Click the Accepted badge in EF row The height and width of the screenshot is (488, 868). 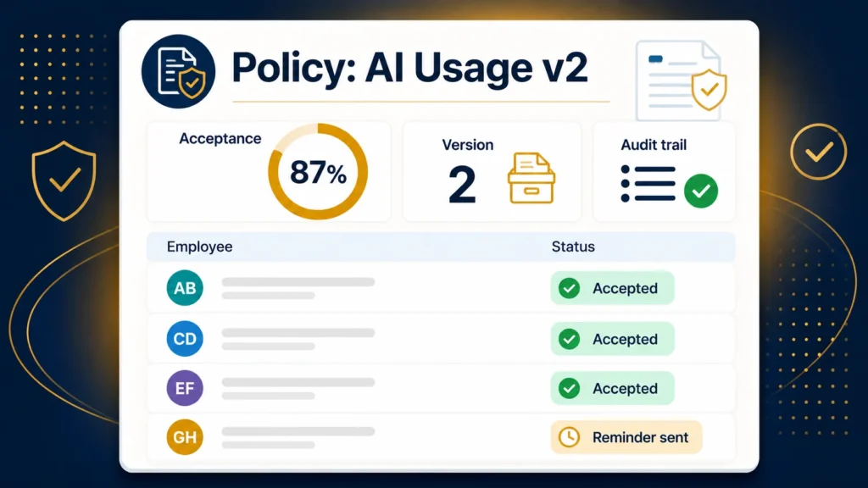click(612, 388)
